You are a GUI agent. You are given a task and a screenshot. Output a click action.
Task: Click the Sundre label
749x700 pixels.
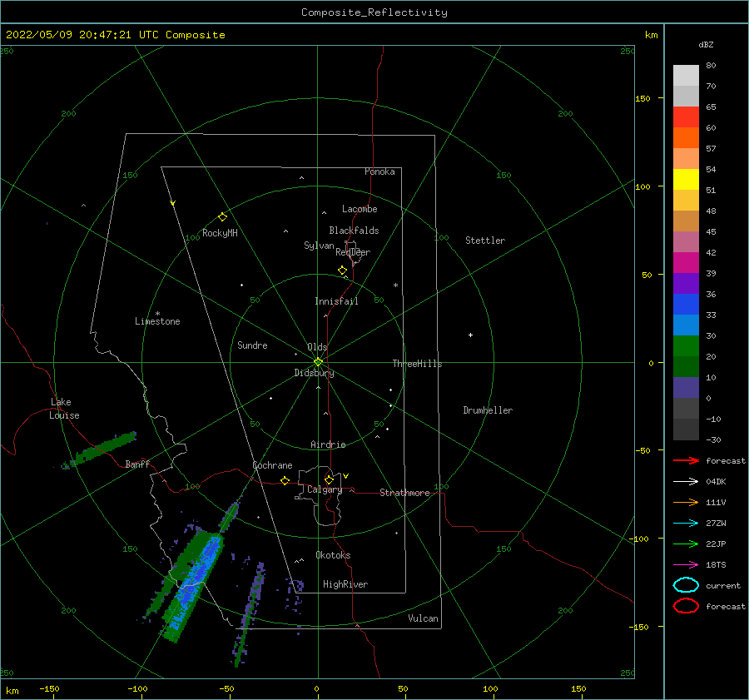click(253, 345)
